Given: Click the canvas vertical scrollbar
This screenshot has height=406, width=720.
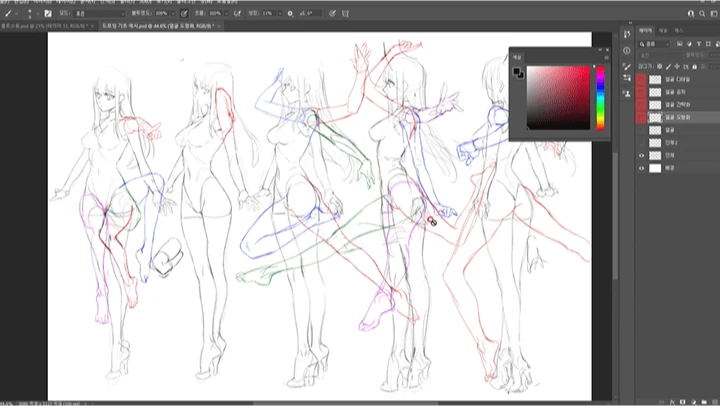Looking at the screenshot, I should point(615,216).
